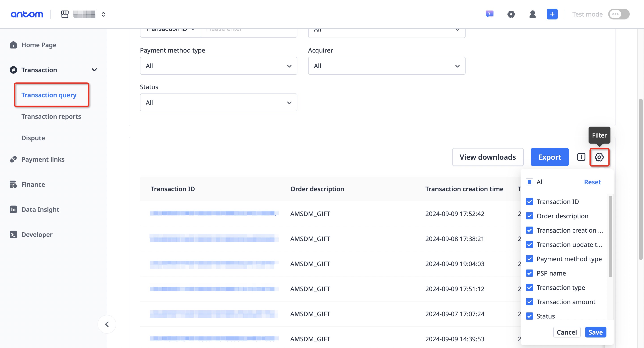Open the user profile icon
644x348 pixels.
(532, 14)
